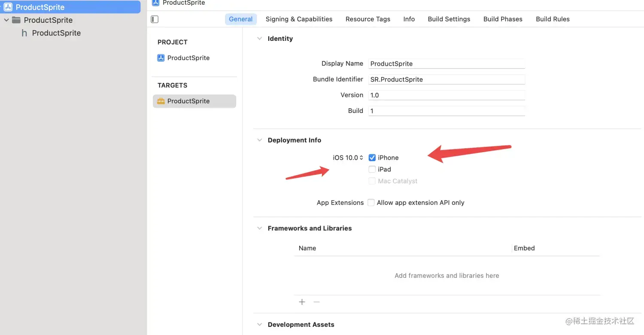
Task: Select ProductSprite target under TARGETS
Action: (x=194, y=101)
